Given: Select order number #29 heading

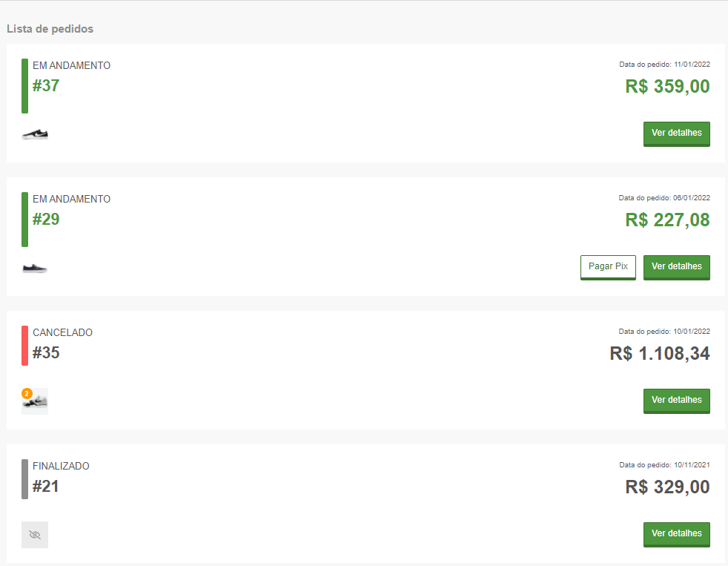Looking at the screenshot, I should tap(46, 220).
